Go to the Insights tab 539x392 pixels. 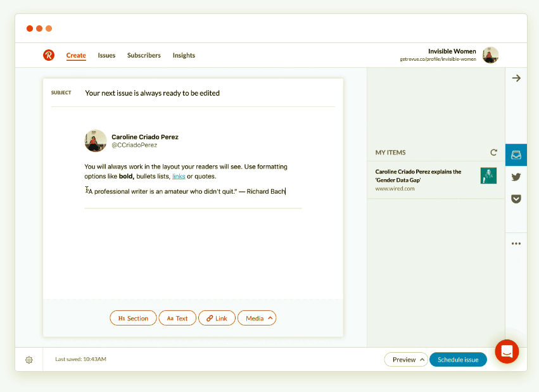(x=184, y=55)
